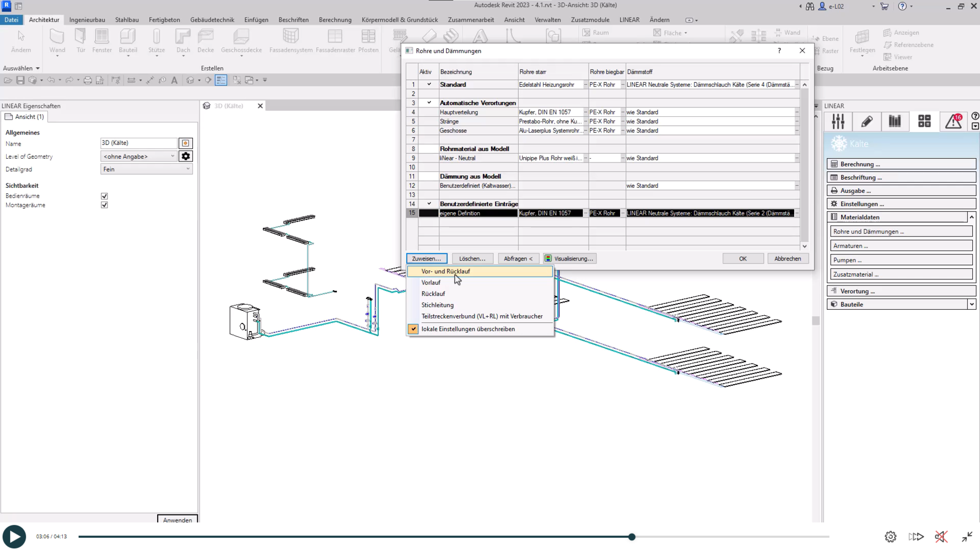Toggle the Montageräume checkbox

(104, 205)
